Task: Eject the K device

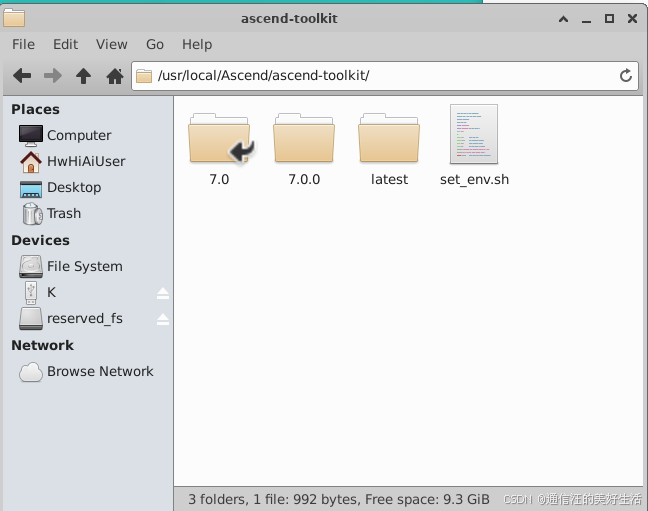Action: pyautogui.click(x=163, y=293)
